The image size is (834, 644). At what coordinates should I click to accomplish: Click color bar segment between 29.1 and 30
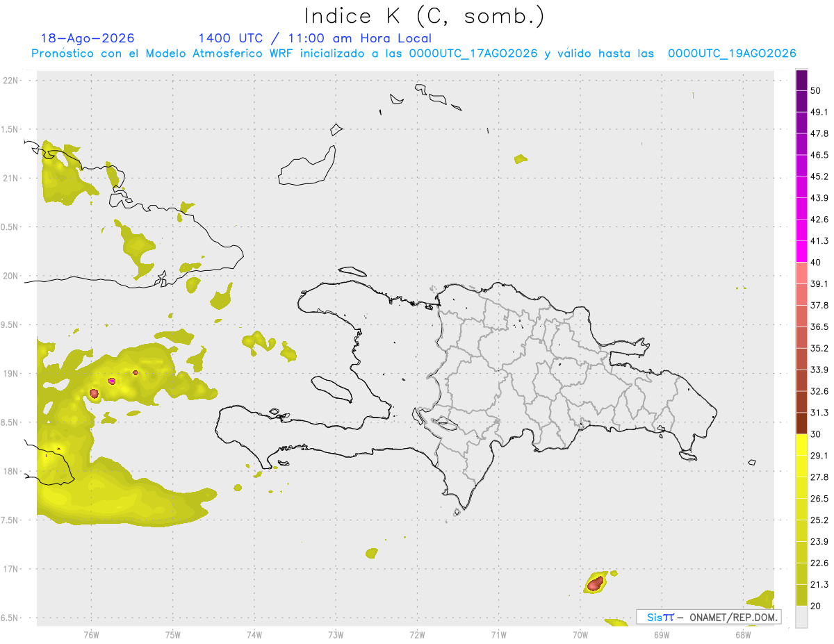[801, 445]
